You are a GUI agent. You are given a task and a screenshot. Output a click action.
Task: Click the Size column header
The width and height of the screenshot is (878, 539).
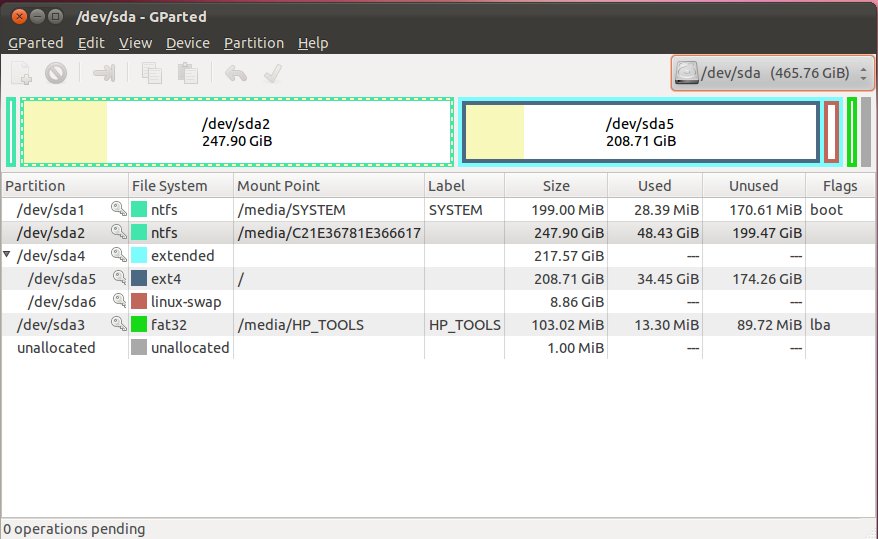(555, 186)
